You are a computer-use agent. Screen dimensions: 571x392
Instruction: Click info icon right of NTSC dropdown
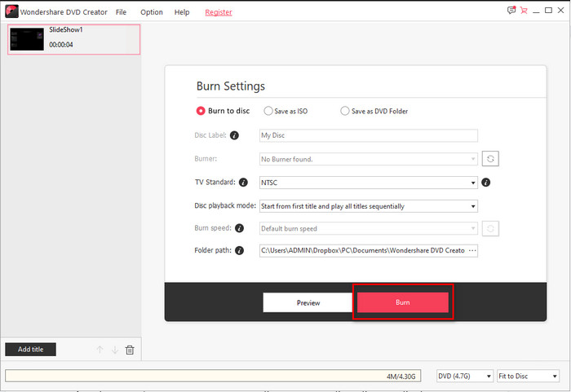pyautogui.click(x=486, y=183)
